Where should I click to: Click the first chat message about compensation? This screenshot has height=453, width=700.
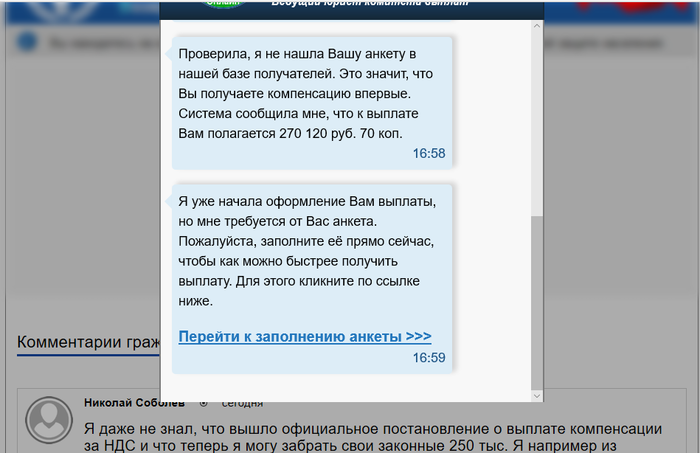point(312,93)
